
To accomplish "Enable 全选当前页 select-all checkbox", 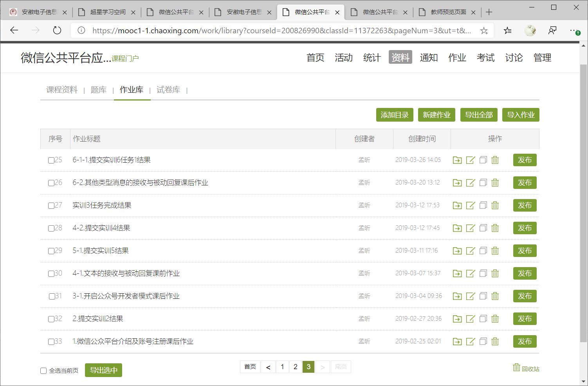I will [43, 371].
